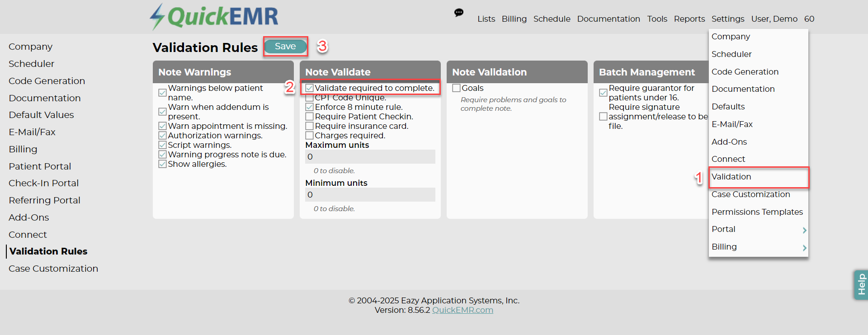This screenshot has height=335, width=868.
Task: Open Patient Portal in left sidebar
Action: [40, 166]
